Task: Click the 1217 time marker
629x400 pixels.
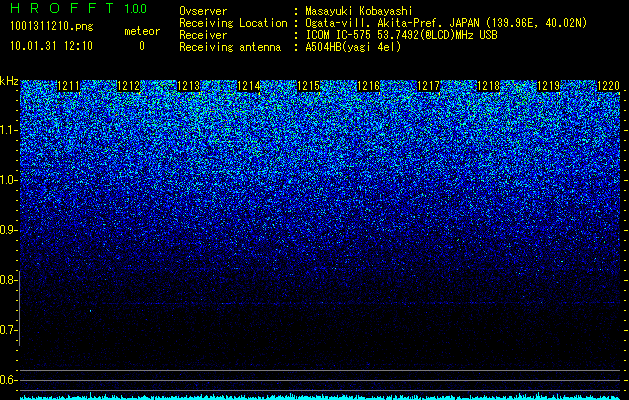Action: pyautogui.click(x=428, y=86)
